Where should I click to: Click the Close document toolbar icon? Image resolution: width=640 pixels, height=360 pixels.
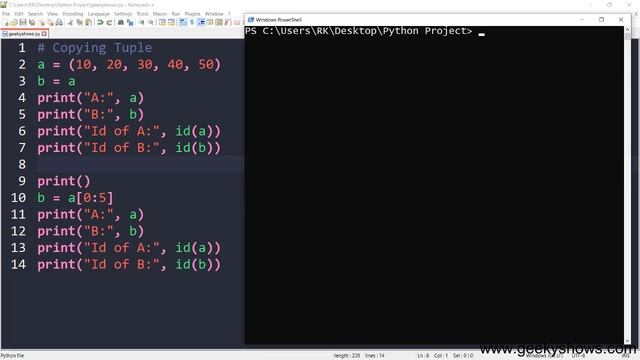(42, 22)
